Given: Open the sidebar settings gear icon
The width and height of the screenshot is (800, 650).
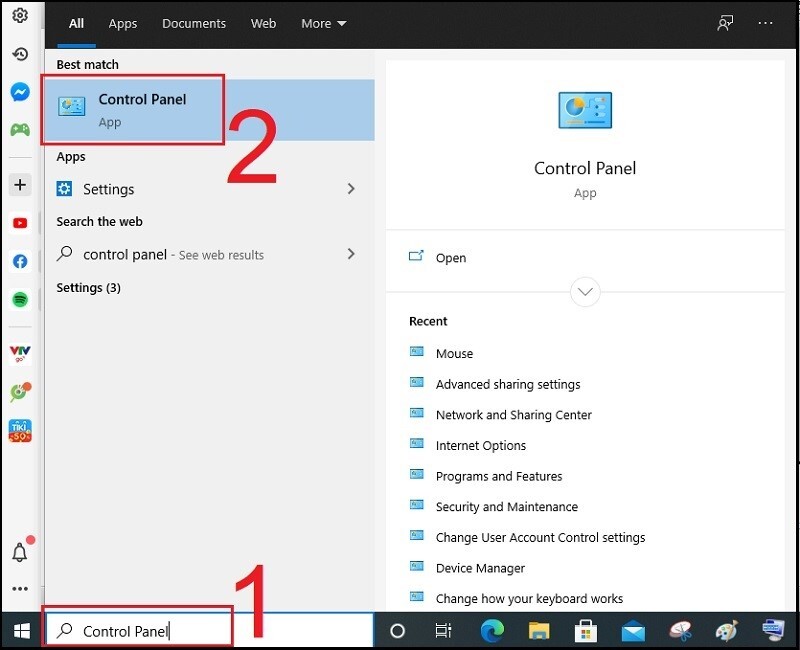Looking at the screenshot, I should (x=20, y=15).
